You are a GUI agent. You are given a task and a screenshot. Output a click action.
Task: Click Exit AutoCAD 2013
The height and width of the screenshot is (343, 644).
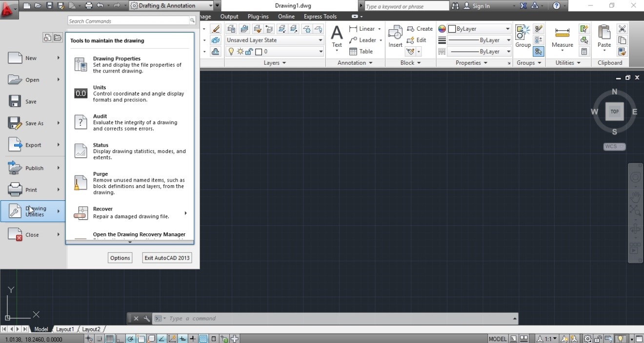pos(167,257)
